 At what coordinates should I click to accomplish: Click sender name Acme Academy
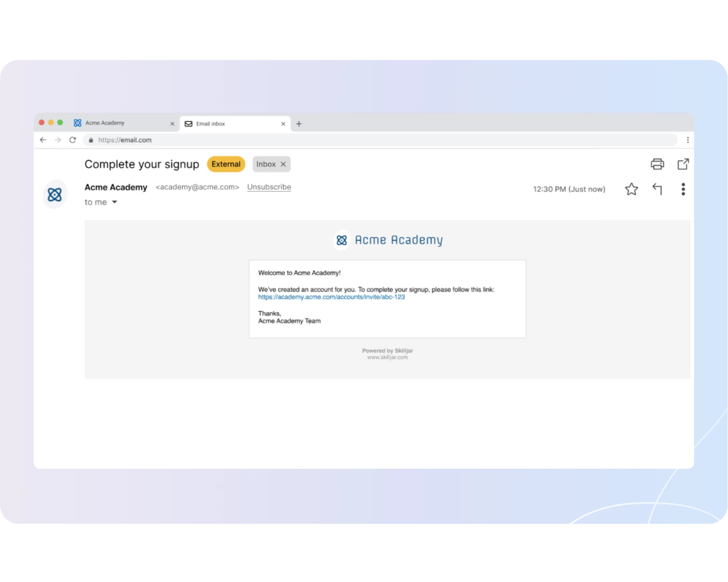(x=116, y=187)
